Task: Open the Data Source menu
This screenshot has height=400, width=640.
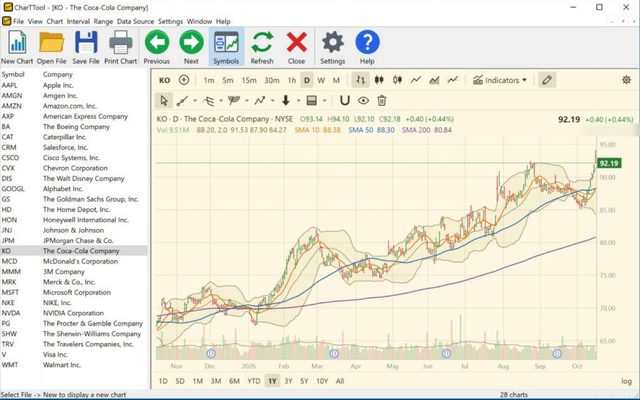Action: (136, 21)
